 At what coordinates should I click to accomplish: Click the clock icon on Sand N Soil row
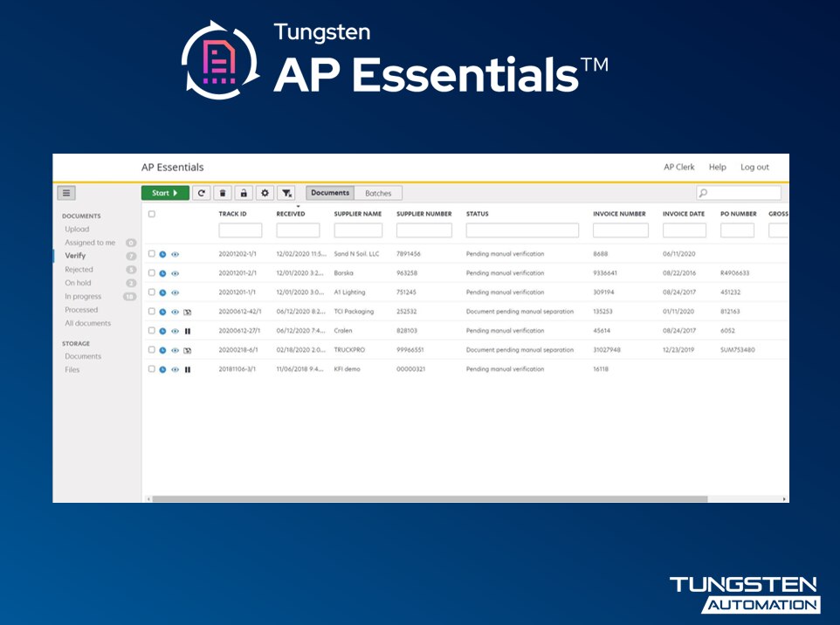[162, 254]
